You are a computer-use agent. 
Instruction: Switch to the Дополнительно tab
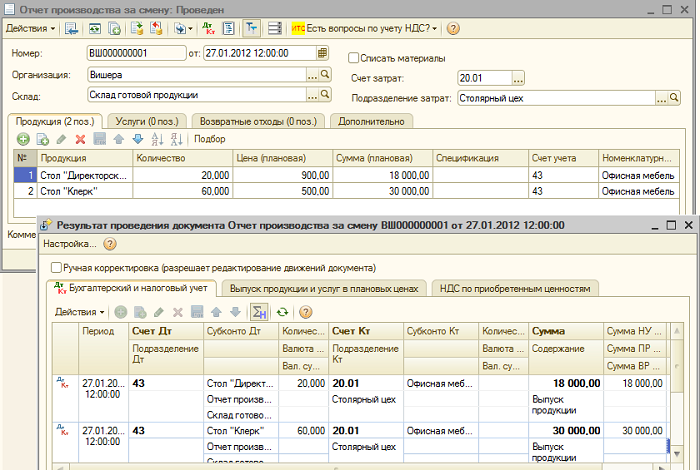371,121
